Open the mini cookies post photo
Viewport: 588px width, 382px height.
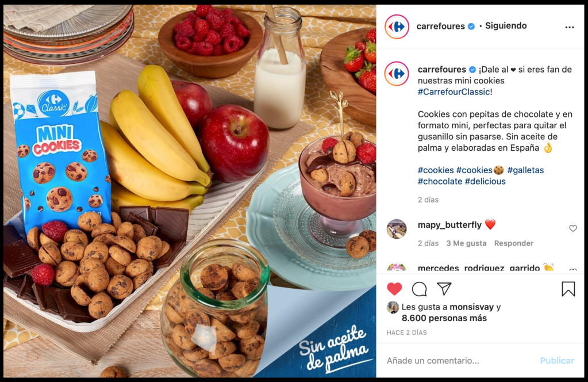tap(190, 191)
